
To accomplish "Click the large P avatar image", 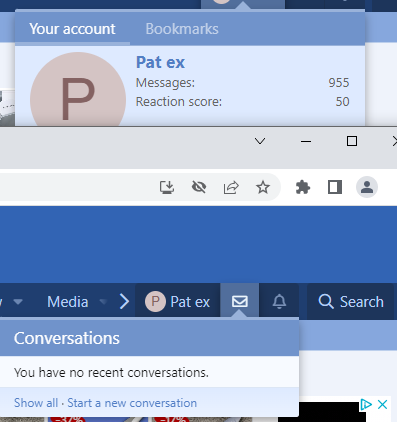I will point(78,97).
